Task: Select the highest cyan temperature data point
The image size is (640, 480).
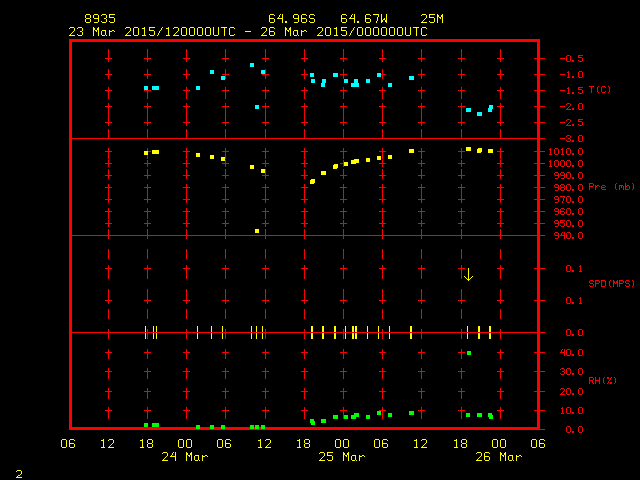Action: [x=252, y=65]
